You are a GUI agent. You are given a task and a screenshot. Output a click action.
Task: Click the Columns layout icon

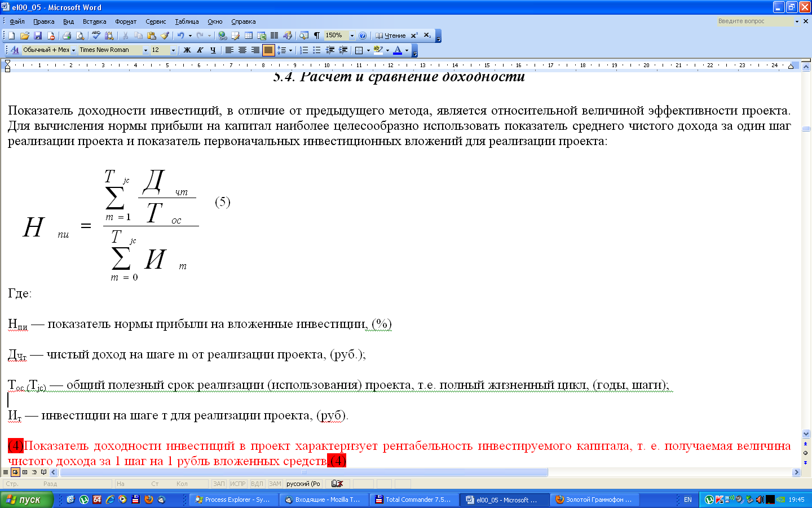(274, 36)
